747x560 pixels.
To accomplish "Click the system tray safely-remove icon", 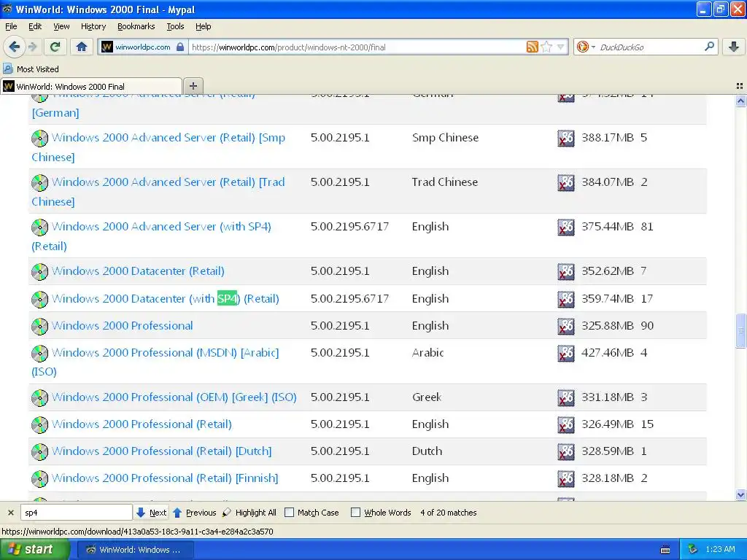I will 693,549.
